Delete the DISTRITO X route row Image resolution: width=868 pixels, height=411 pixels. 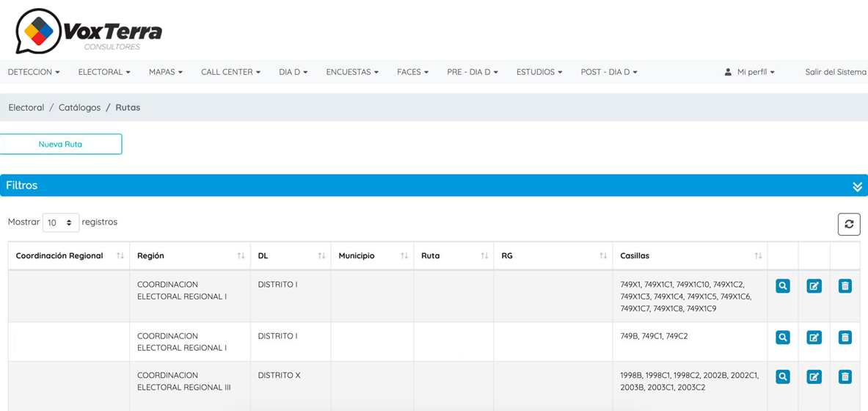(x=845, y=377)
